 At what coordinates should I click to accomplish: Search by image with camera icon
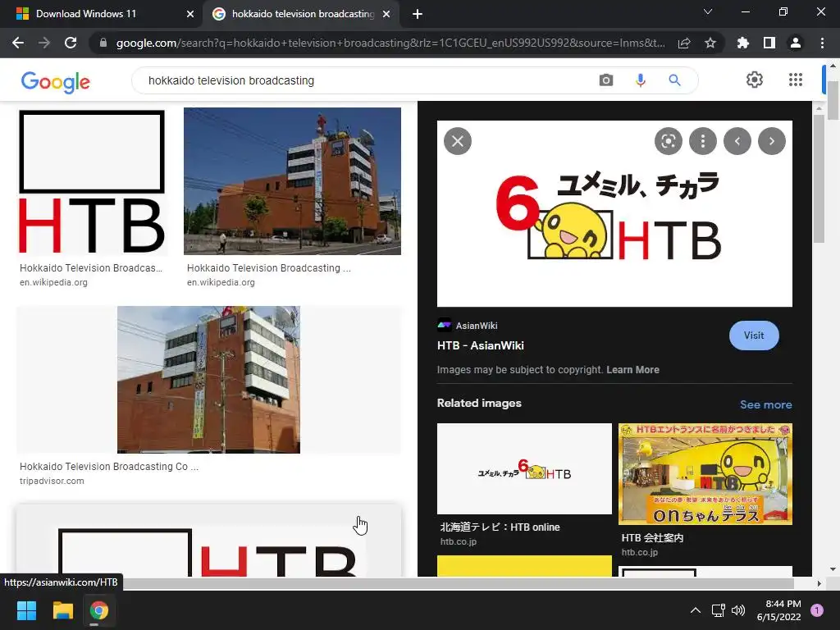pos(606,80)
